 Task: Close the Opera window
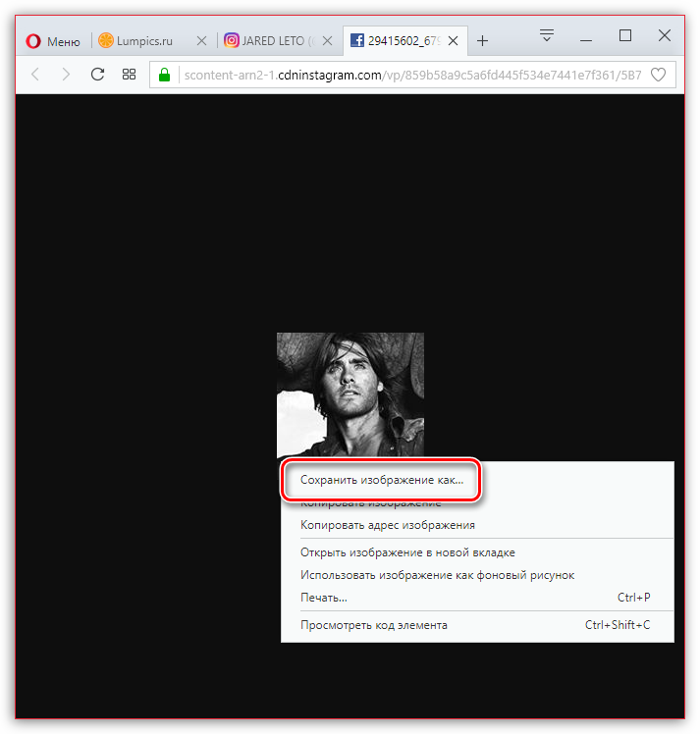(665, 35)
